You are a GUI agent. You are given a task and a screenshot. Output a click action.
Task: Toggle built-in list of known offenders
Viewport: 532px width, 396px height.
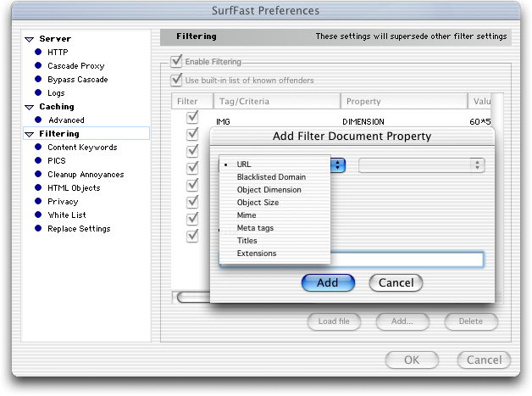pyautogui.click(x=176, y=81)
